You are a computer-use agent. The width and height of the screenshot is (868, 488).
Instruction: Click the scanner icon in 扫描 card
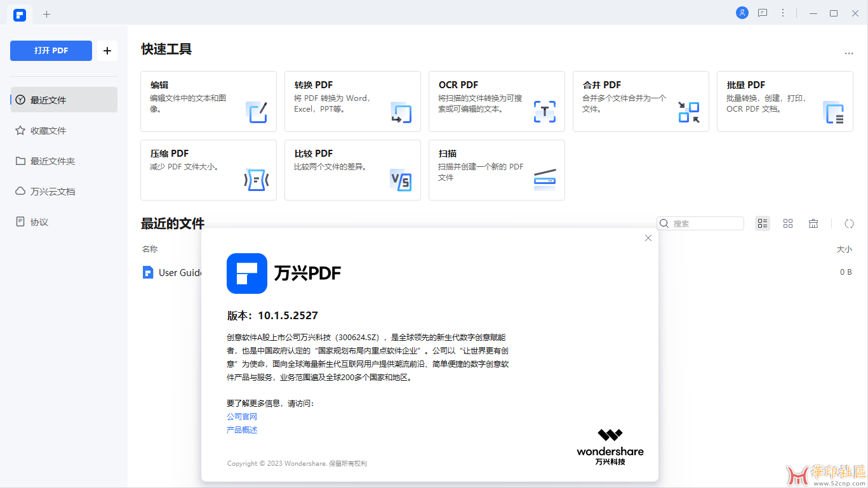pos(545,180)
